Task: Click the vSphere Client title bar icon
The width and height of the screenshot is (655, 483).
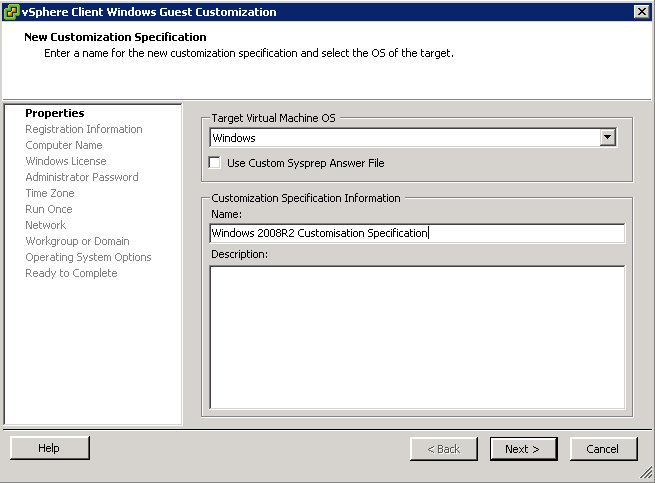Action: tap(11, 12)
